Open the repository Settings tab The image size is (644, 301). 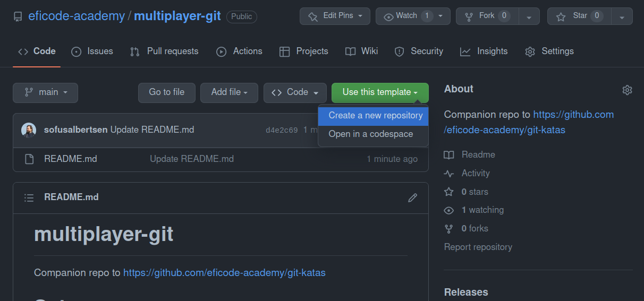coord(549,51)
